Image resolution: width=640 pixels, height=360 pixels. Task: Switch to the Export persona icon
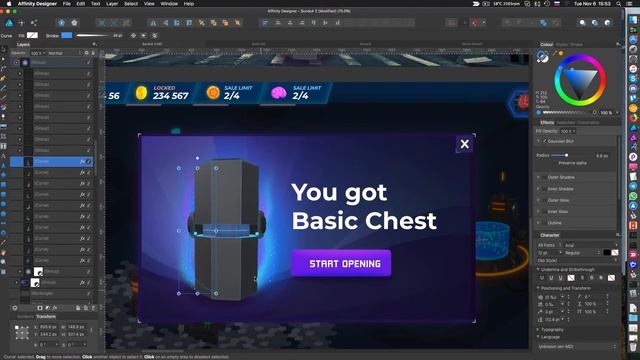[34, 23]
